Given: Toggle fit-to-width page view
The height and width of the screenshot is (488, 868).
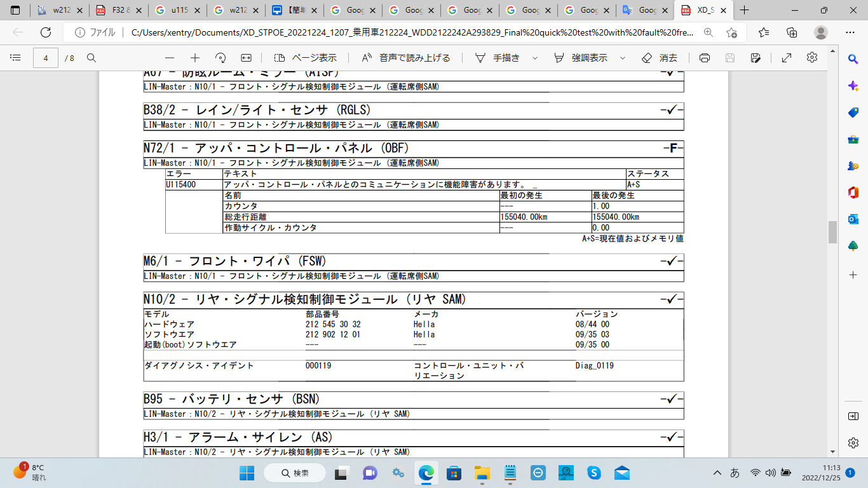Looking at the screenshot, I should [x=247, y=58].
